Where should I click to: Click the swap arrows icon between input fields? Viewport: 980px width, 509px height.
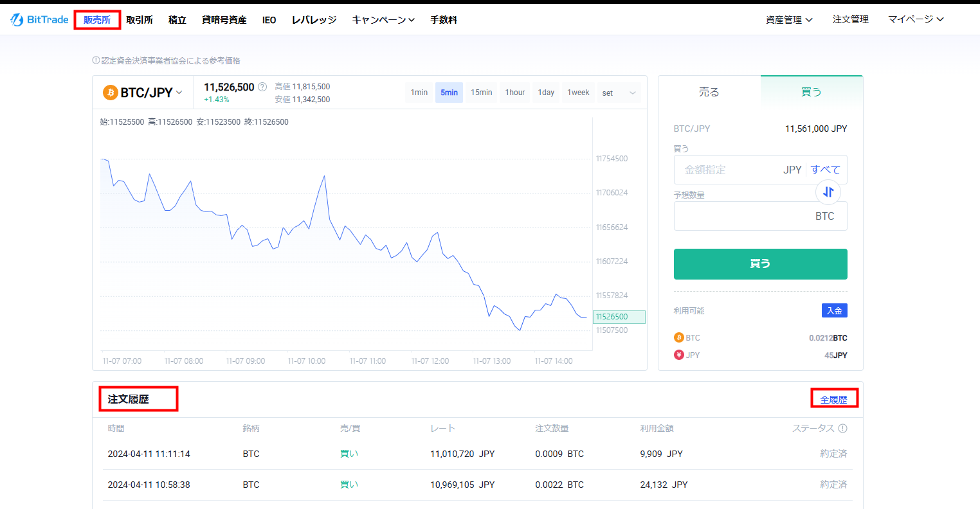click(828, 192)
